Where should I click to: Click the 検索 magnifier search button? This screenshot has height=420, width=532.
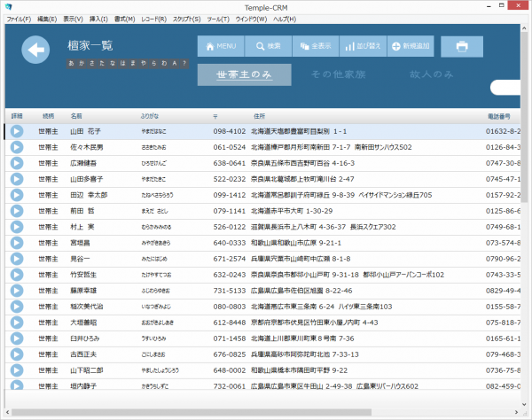pyautogui.click(x=268, y=46)
